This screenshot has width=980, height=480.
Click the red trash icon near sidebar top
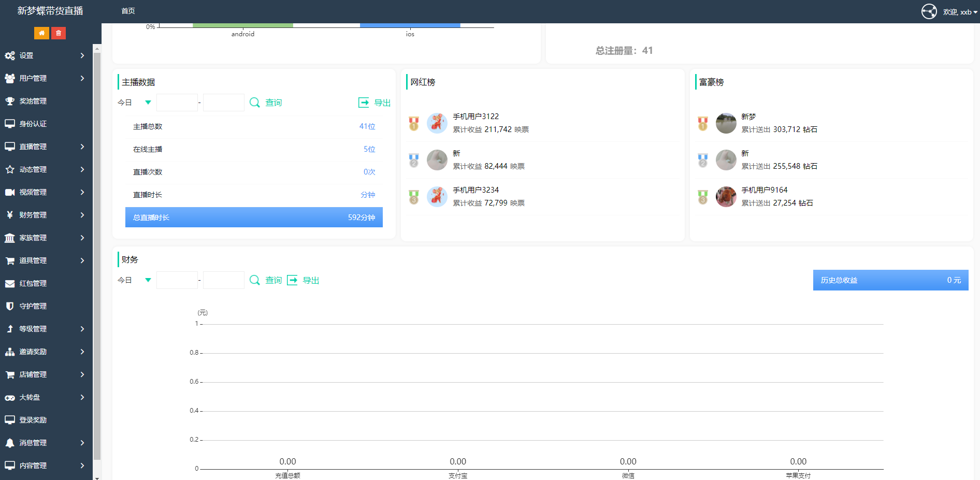59,33
